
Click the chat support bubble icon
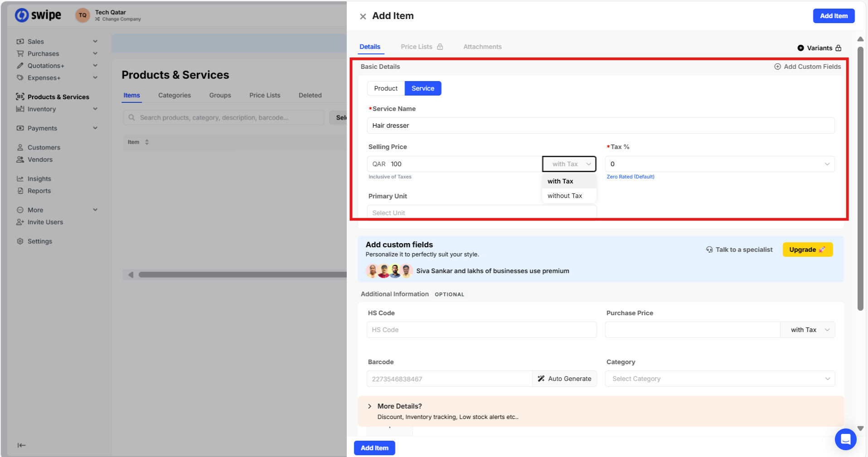[845, 439]
